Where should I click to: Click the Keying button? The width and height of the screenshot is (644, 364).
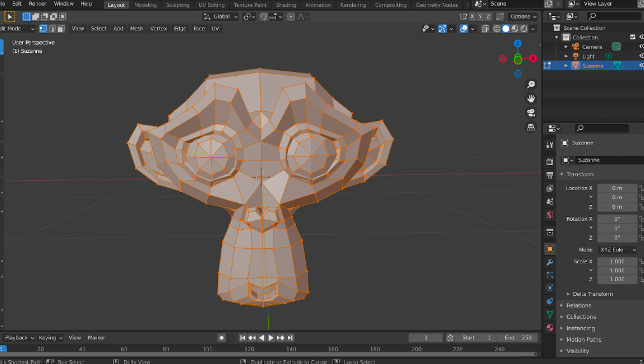(50, 338)
